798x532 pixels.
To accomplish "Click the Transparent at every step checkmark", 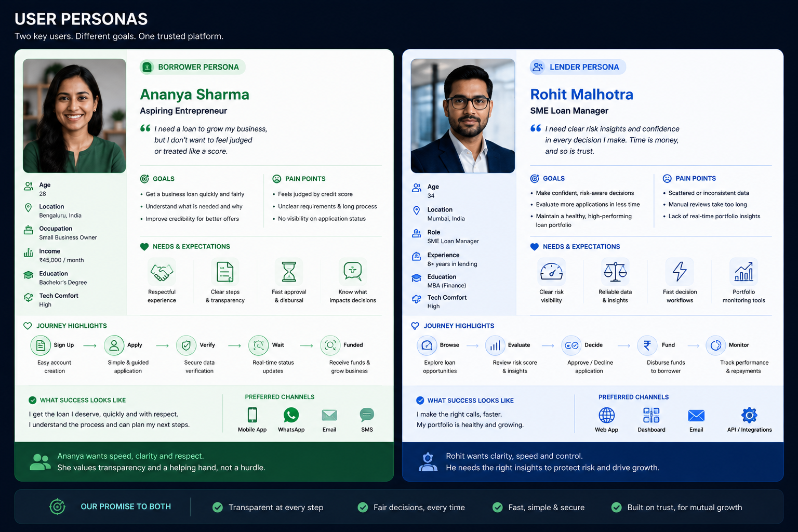I will 218,508.
